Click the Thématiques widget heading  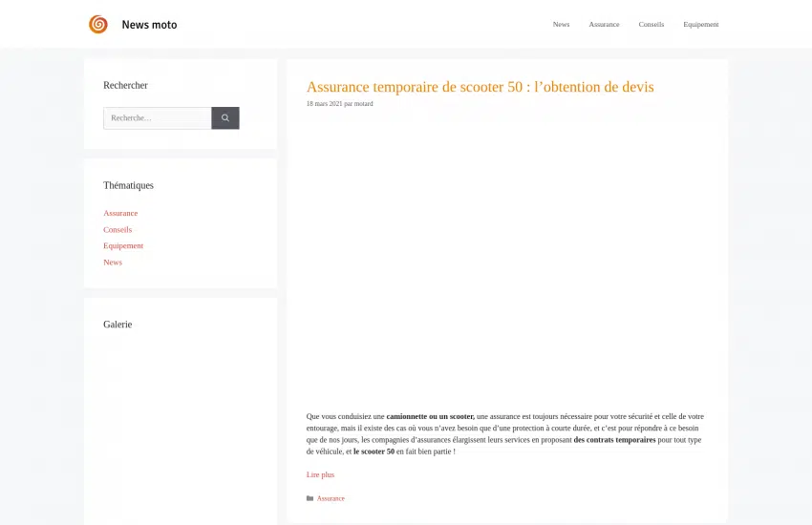[x=128, y=185]
